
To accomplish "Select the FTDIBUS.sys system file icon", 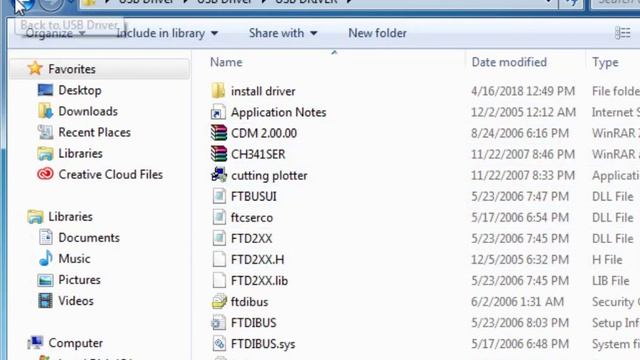I will click(x=219, y=344).
